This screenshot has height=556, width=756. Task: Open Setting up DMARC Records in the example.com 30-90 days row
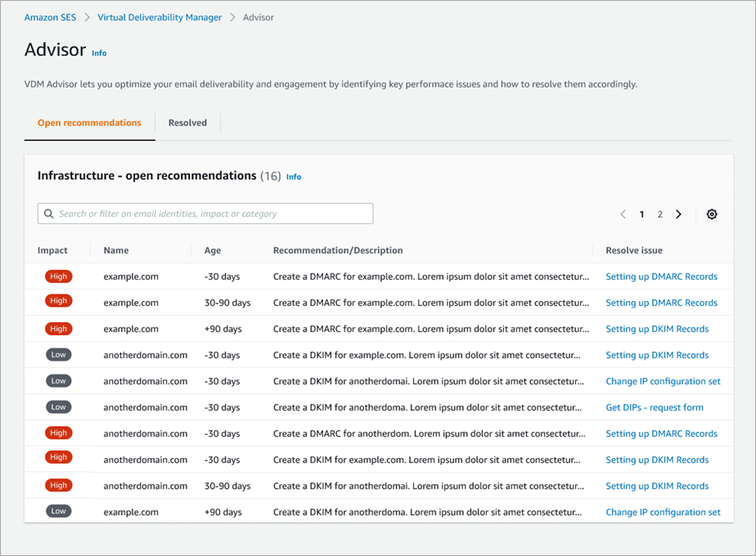point(661,303)
